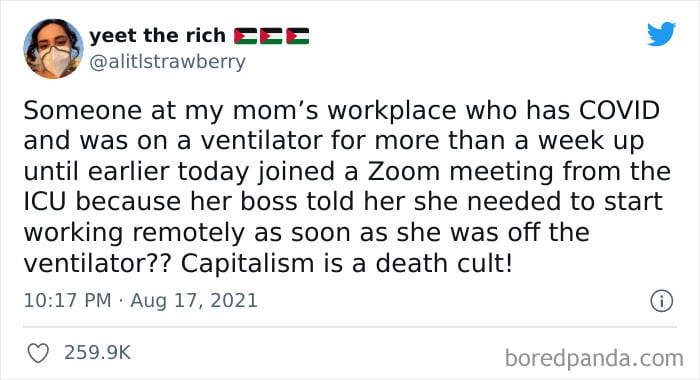The height and width of the screenshot is (380, 700).
Task: Open the 'yeet the rich' profile name
Action: [158, 36]
